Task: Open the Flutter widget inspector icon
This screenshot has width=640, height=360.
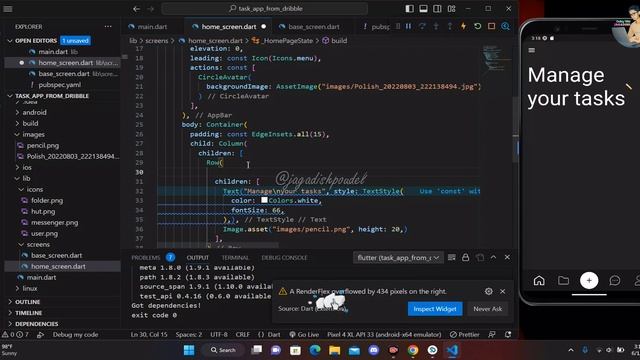Action: pos(505,27)
